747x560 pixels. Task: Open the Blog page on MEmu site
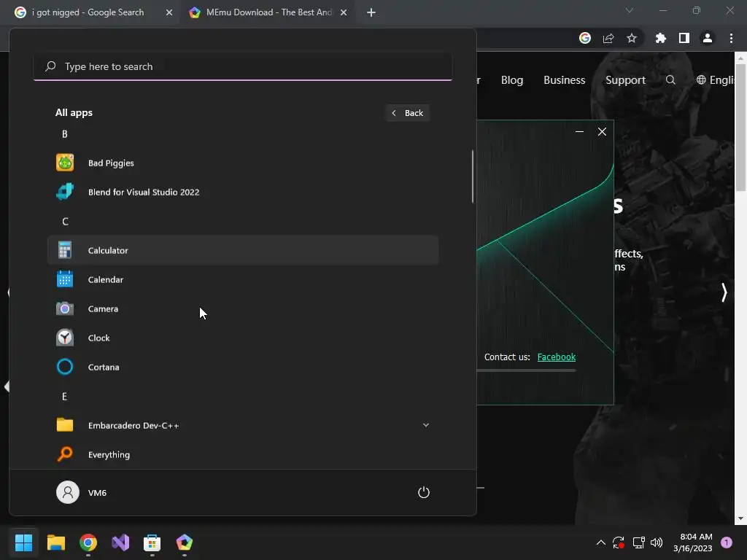coord(511,80)
